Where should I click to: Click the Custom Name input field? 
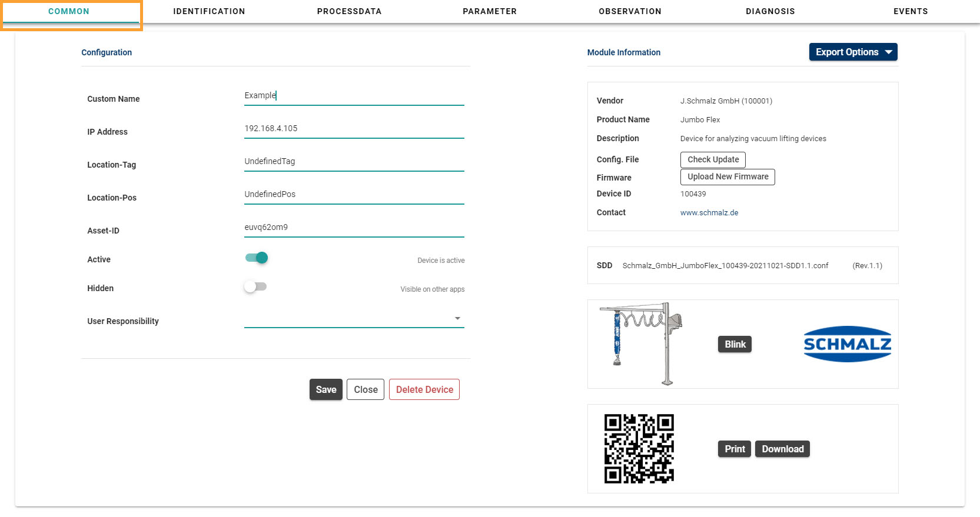354,96
